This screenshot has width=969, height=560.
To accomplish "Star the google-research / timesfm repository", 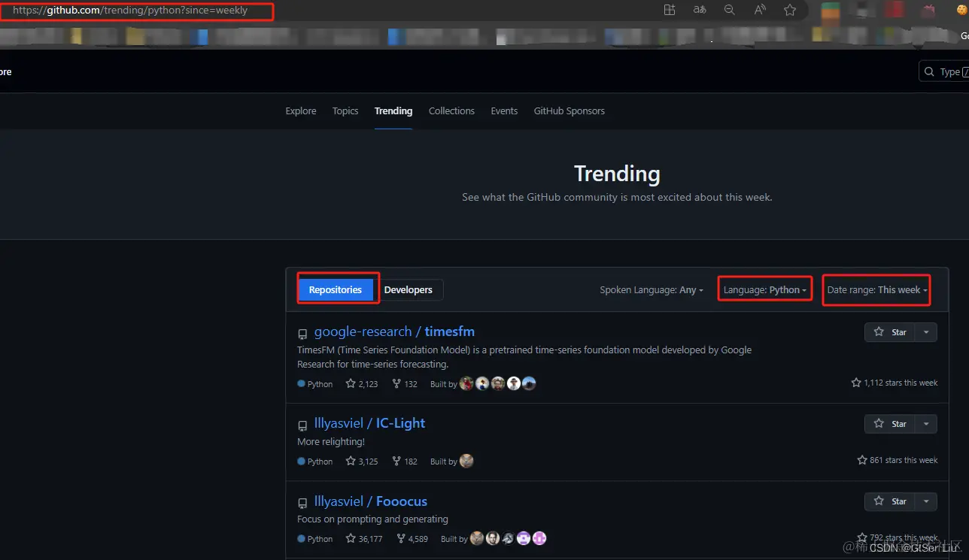I will (890, 332).
